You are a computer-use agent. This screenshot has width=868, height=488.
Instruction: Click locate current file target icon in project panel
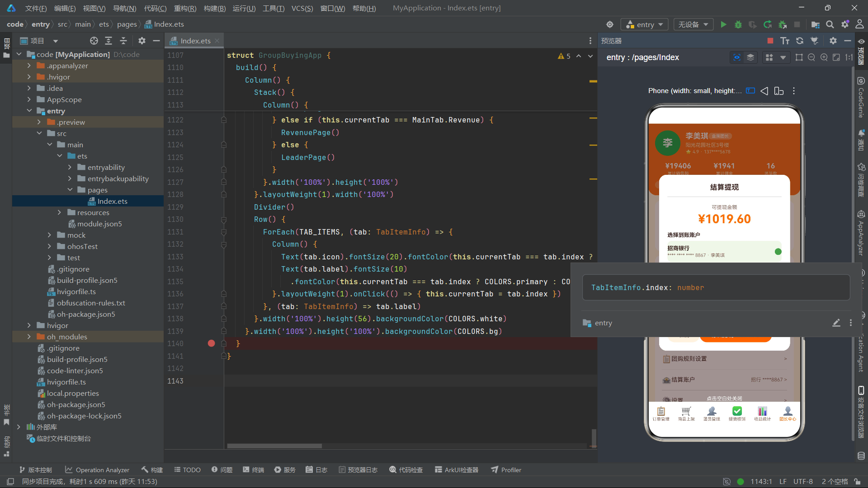(x=94, y=41)
